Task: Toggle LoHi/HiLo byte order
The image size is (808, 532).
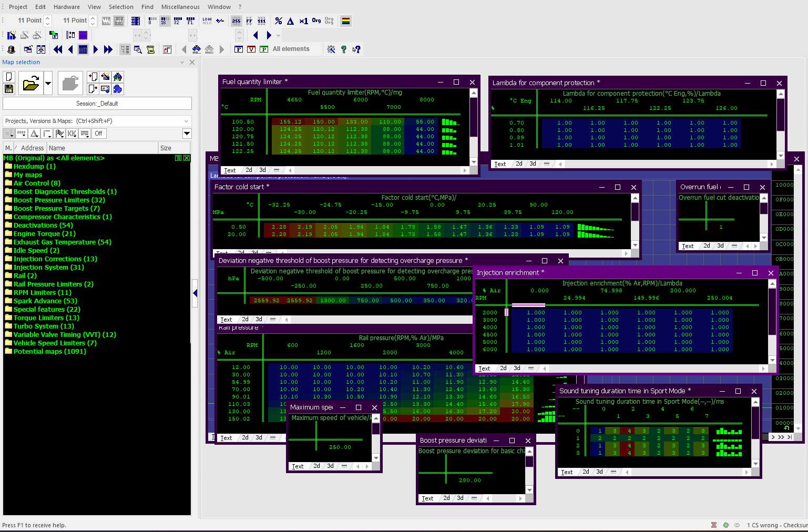Action: click(207, 21)
